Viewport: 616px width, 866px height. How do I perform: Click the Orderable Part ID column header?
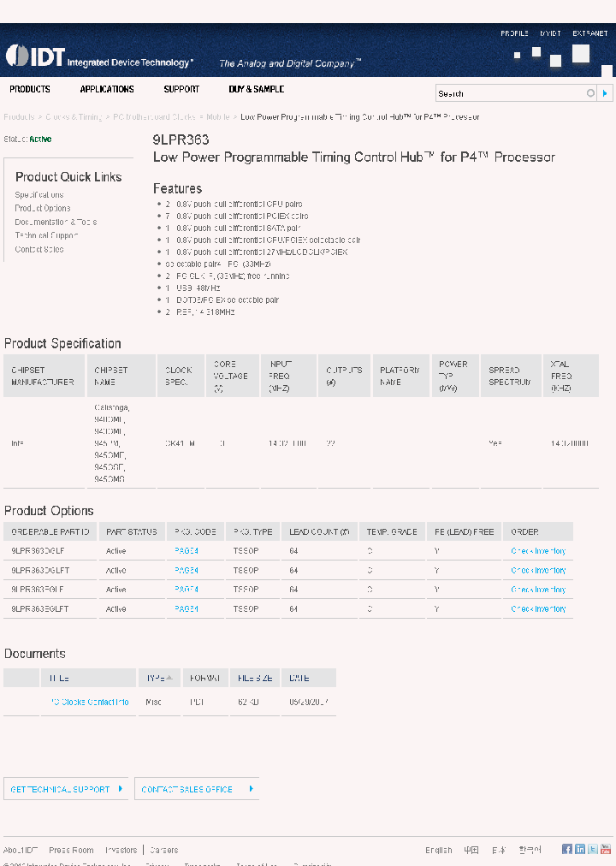click(x=50, y=531)
